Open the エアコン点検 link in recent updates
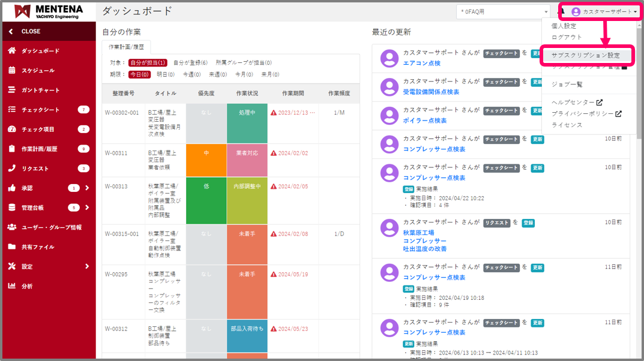The width and height of the screenshot is (644, 361). 421,63
